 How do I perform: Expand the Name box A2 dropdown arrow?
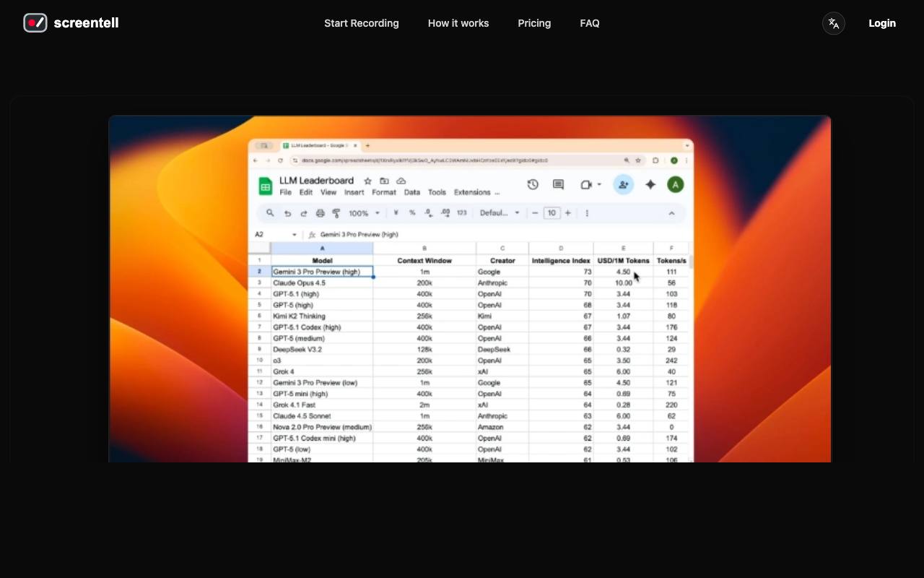click(x=295, y=235)
